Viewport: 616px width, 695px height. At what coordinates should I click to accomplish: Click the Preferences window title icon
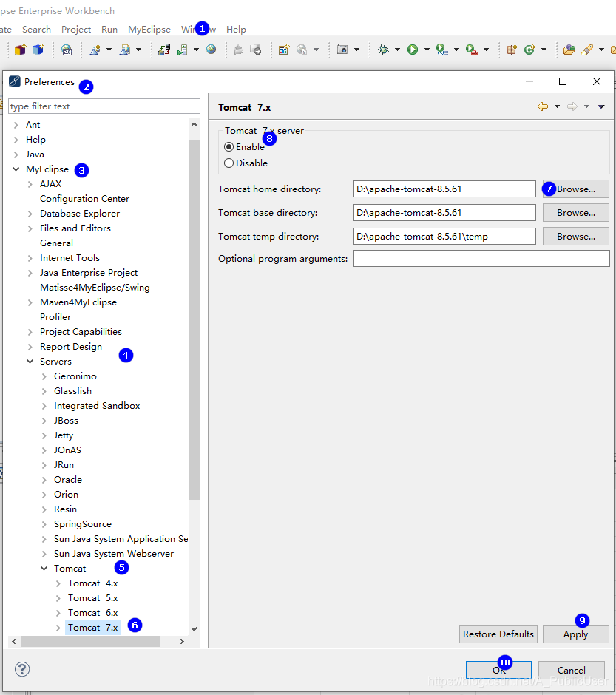coord(15,81)
